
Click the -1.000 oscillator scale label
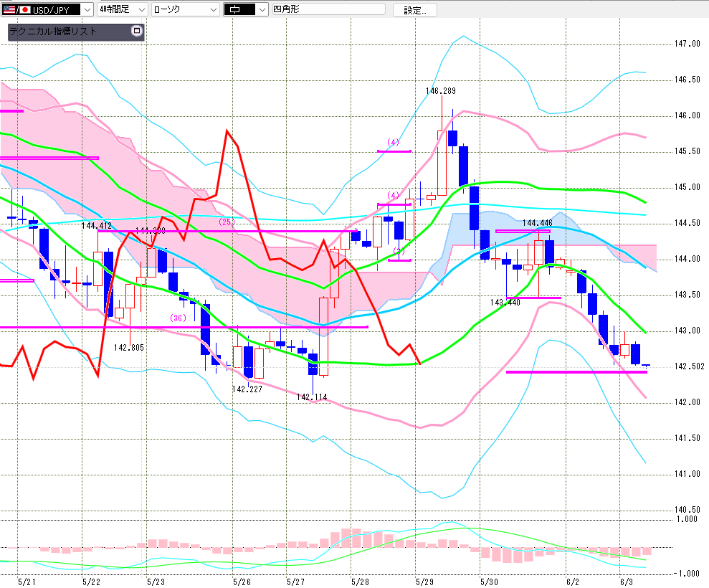click(x=686, y=574)
